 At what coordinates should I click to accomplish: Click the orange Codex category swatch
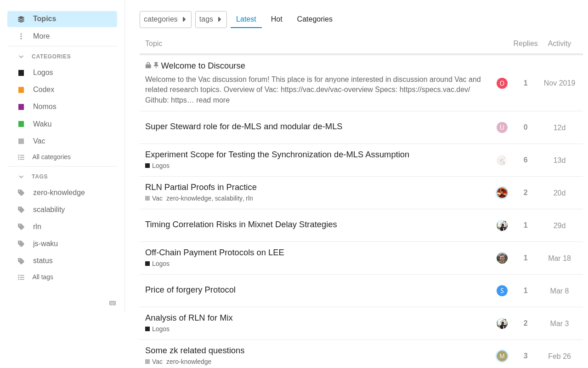tap(21, 90)
